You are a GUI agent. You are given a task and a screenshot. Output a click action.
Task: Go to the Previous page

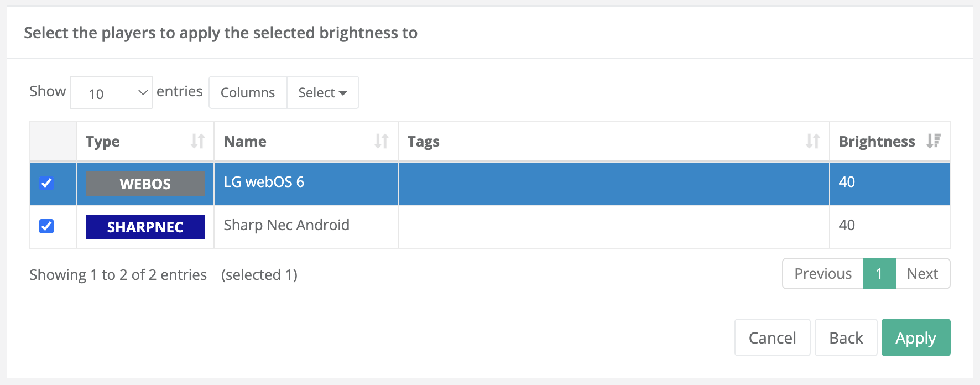pyautogui.click(x=823, y=274)
